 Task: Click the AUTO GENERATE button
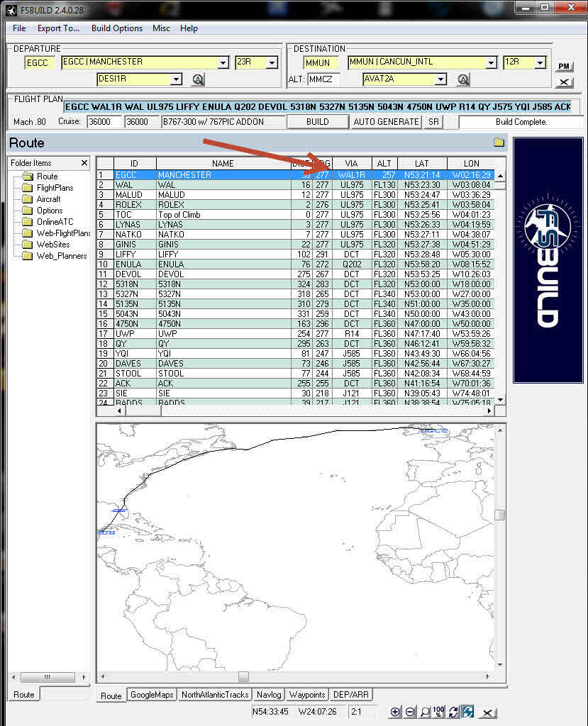click(386, 122)
